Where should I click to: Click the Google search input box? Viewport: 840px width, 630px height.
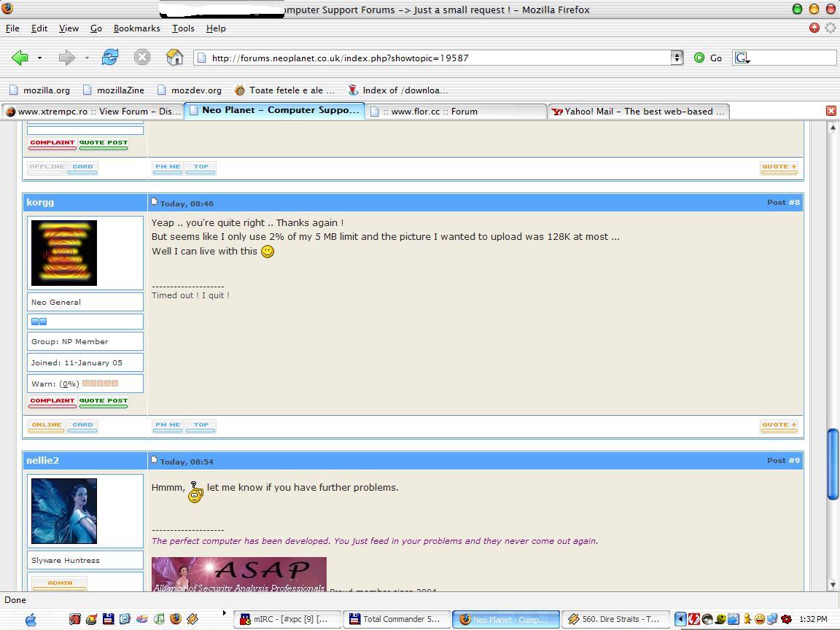(x=794, y=58)
